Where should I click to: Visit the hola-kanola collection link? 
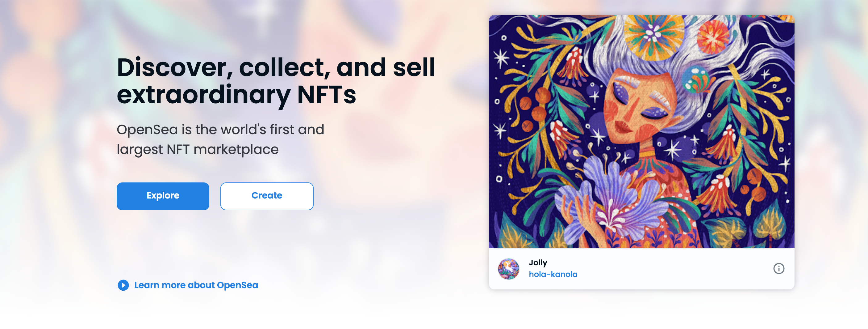[x=553, y=274]
